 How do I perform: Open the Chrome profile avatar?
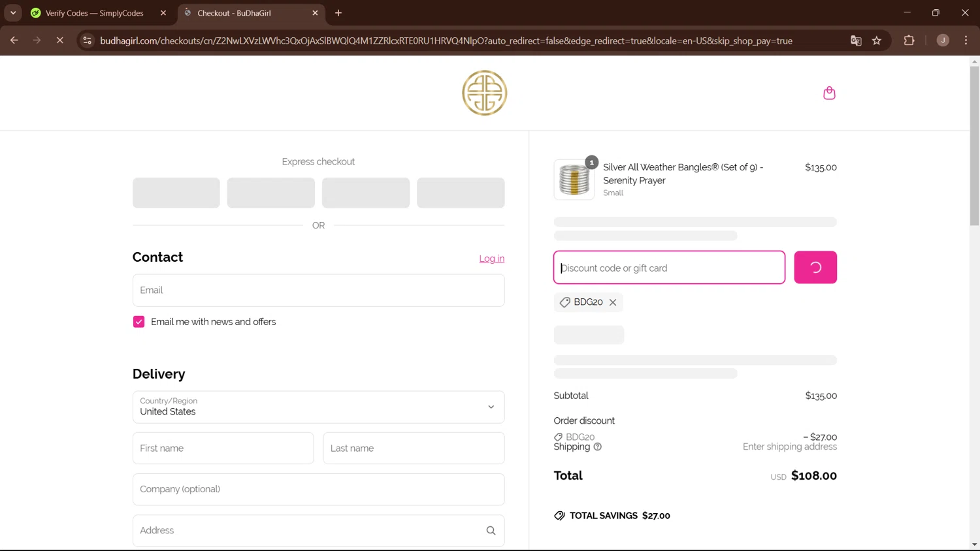click(943, 40)
